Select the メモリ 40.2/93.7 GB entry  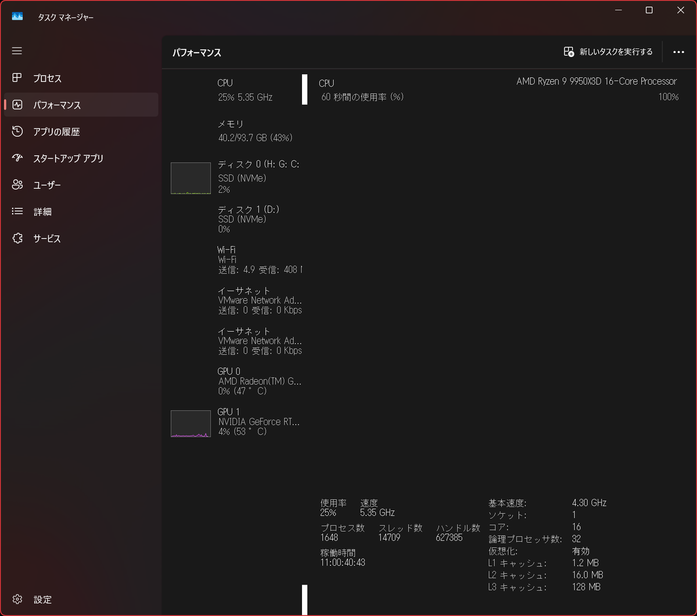(235, 131)
